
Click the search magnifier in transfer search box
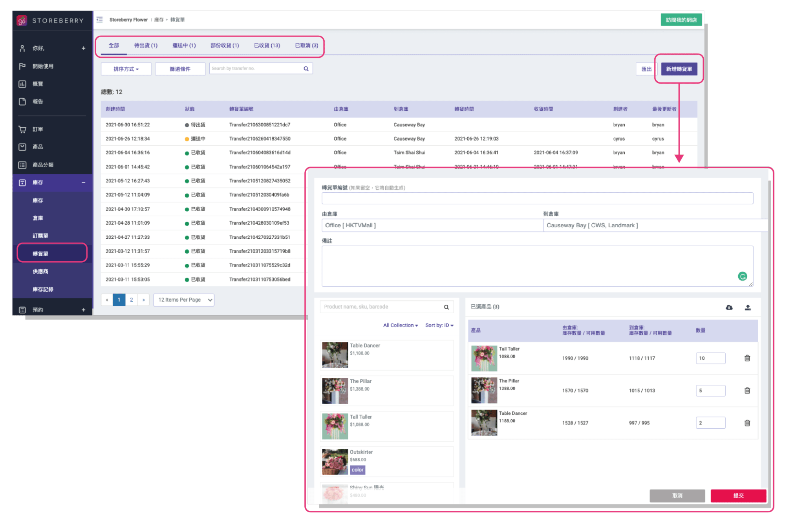click(x=306, y=69)
